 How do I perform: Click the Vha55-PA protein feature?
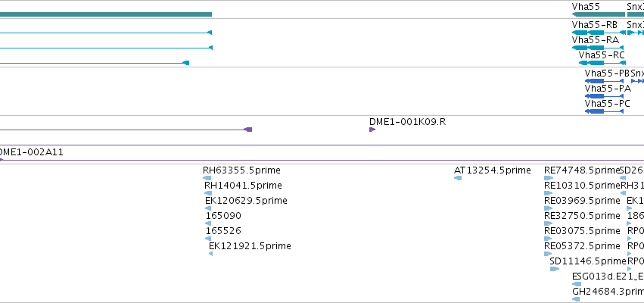pos(604,96)
